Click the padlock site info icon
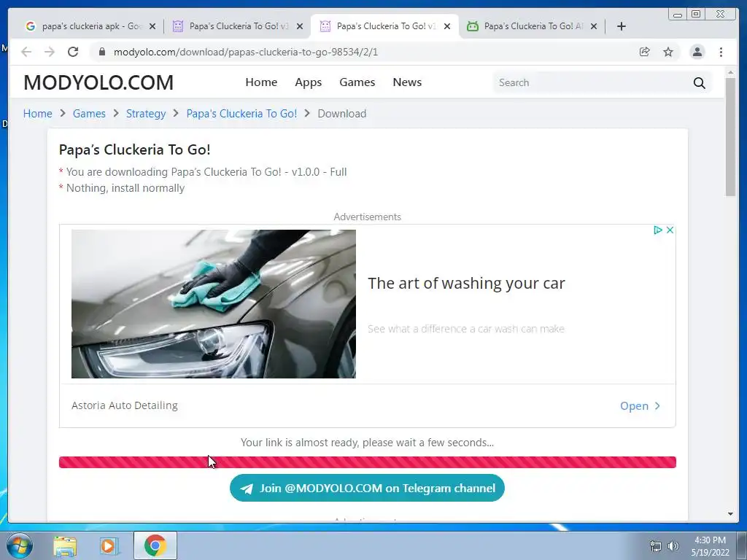The height and width of the screenshot is (560, 747). coord(102,52)
